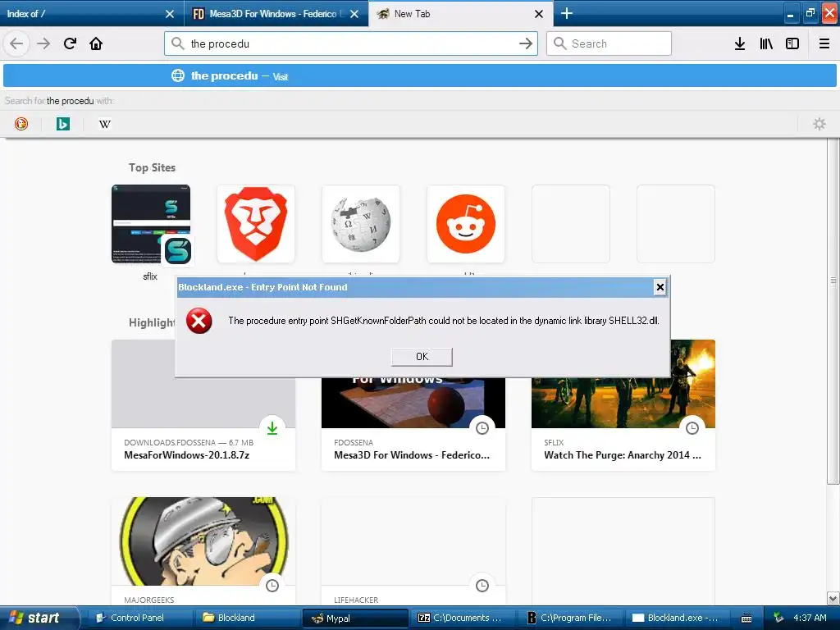Click the Top Sites heading
Screen dimensions: 840x630
(x=152, y=167)
